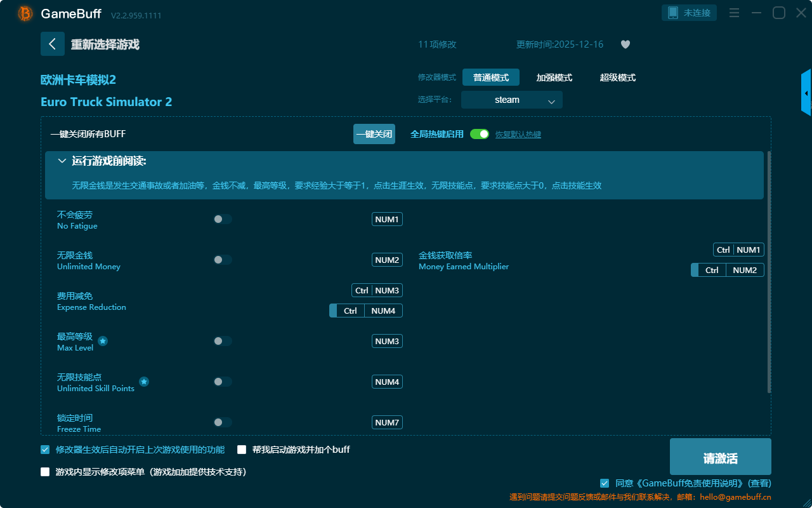Click restore default hotkeys link
The height and width of the screenshot is (508, 812).
coord(518,135)
